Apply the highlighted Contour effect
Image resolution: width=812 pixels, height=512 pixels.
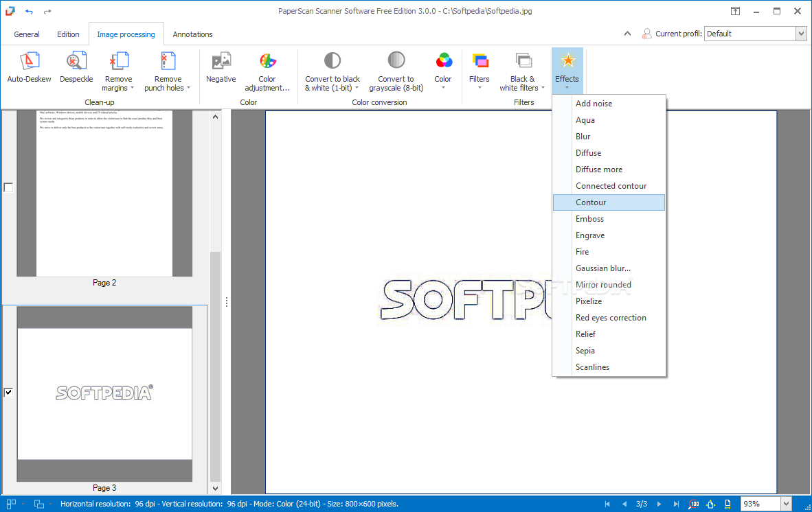[x=609, y=202]
